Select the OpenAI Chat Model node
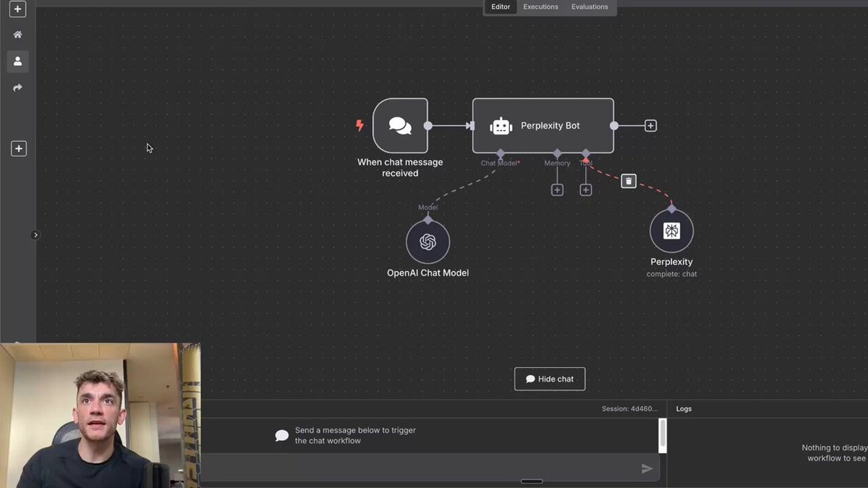Image resolution: width=868 pixels, height=488 pixels. 427,242
